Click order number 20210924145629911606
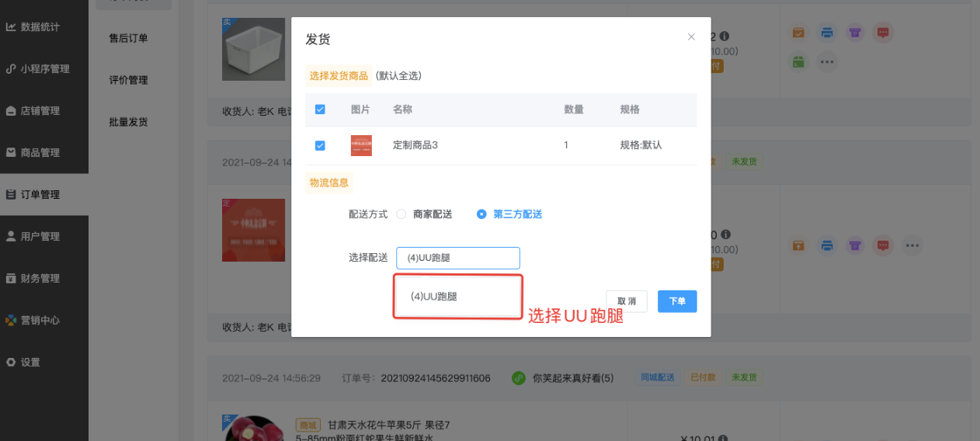Viewport: 980px width, 441px height. click(x=436, y=378)
